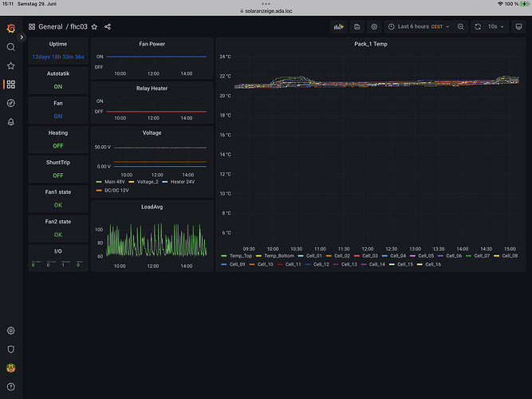Open dashboard settings gear in toolbar

click(374, 26)
